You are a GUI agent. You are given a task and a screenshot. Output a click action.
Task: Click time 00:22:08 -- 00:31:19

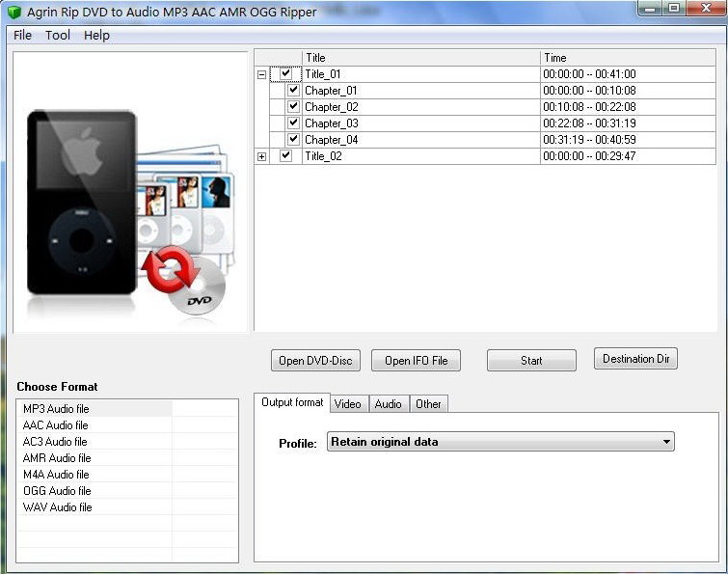(589, 123)
